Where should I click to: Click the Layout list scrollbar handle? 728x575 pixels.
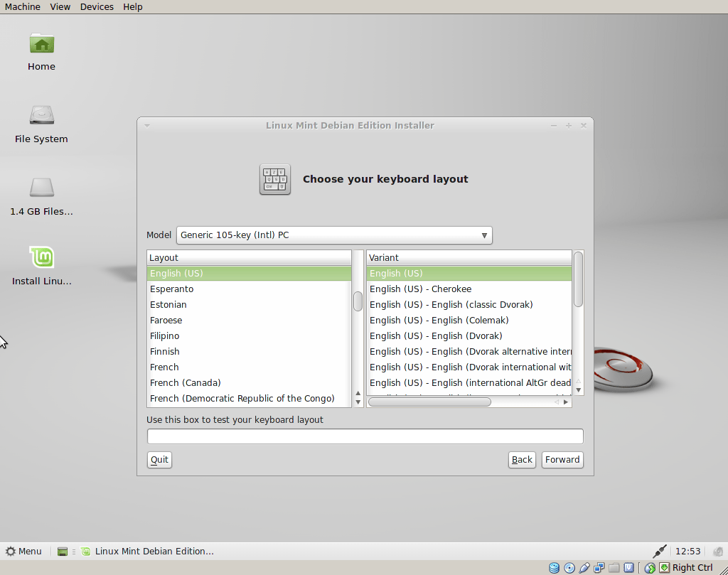coord(358,301)
